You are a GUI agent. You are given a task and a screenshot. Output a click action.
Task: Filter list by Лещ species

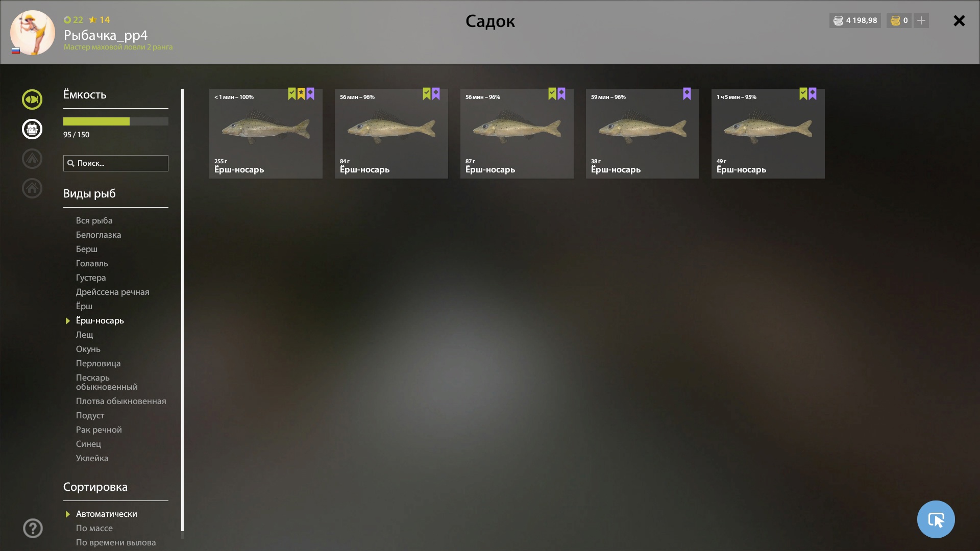click(85, 335)
